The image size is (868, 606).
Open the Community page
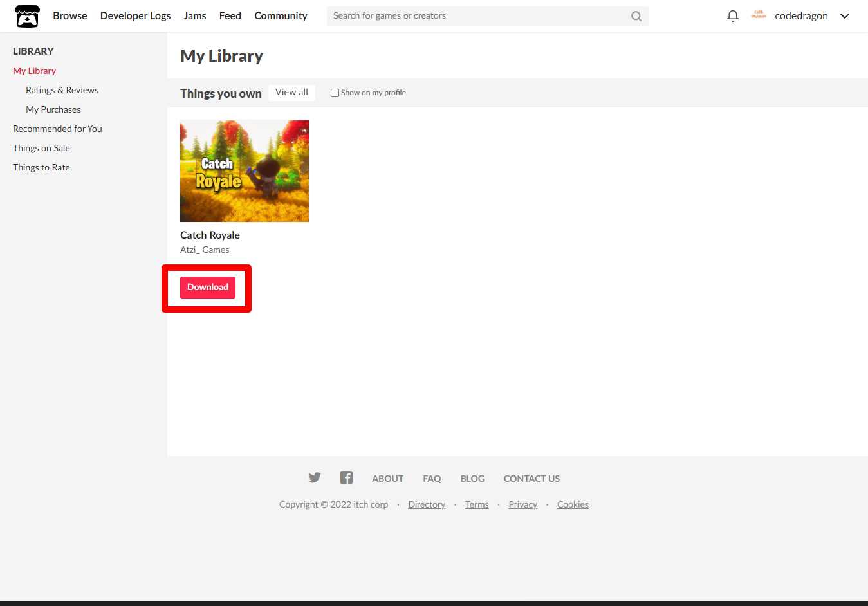coord(281,15)
